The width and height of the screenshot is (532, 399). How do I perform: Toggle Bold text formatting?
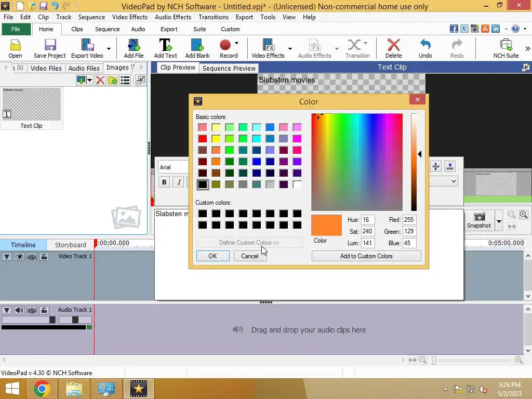click(164, 182)
